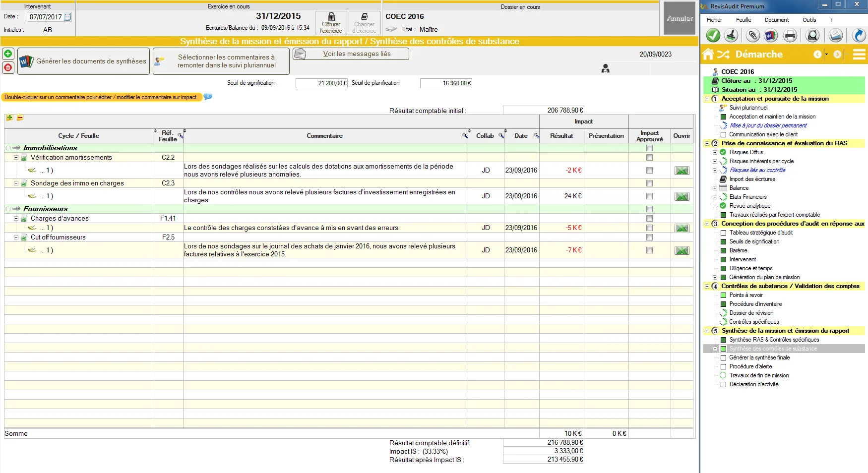This screenshot has width=868, height=473.
Task: Click the blue info bubble icon
Action: [x=208, y=97]
